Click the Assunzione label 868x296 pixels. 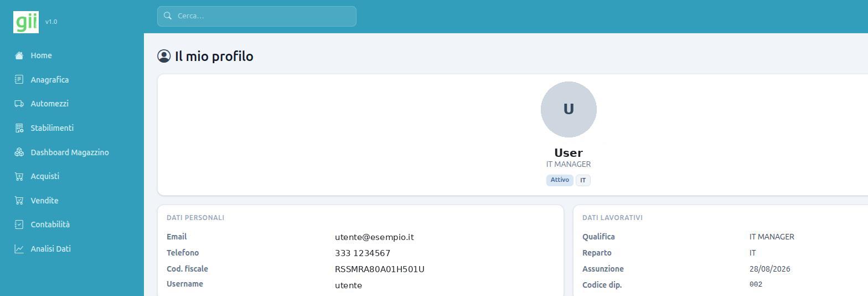click(x=603, y=269)
